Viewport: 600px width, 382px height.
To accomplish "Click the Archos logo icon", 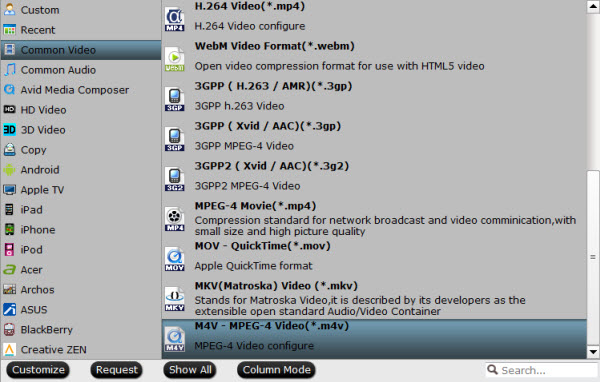I will tap(10, 289).
